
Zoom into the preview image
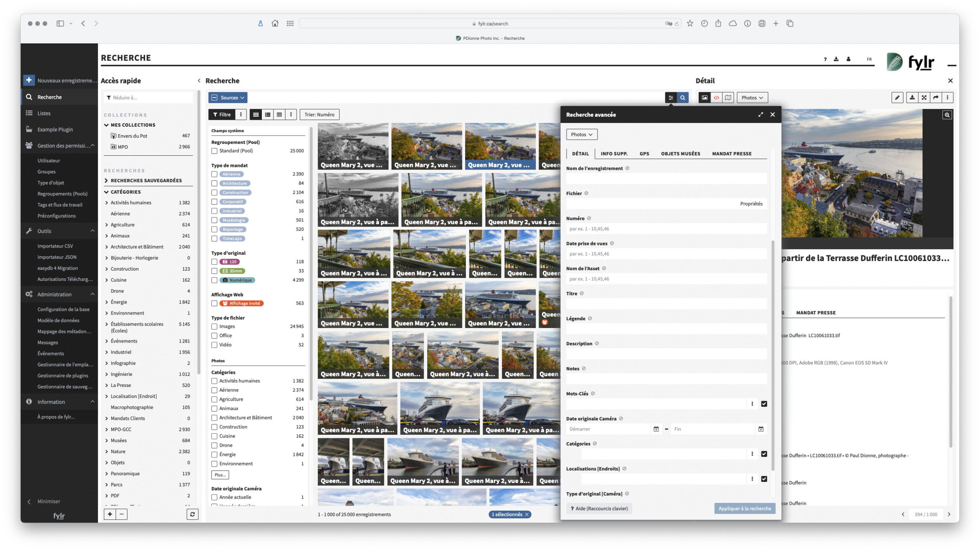(947, 115)
